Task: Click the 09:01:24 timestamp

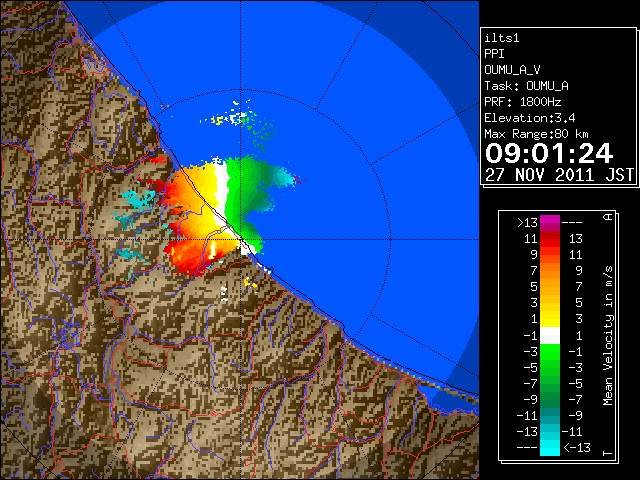Action: pos(549,153)
